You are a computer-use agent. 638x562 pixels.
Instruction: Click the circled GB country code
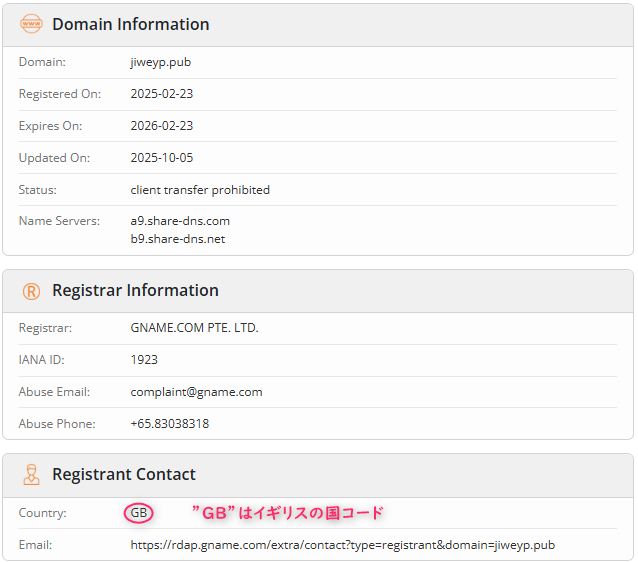[139, 513]
